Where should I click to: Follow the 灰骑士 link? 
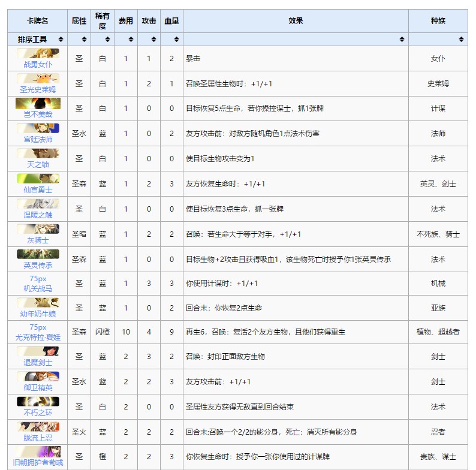coord(38,240)
